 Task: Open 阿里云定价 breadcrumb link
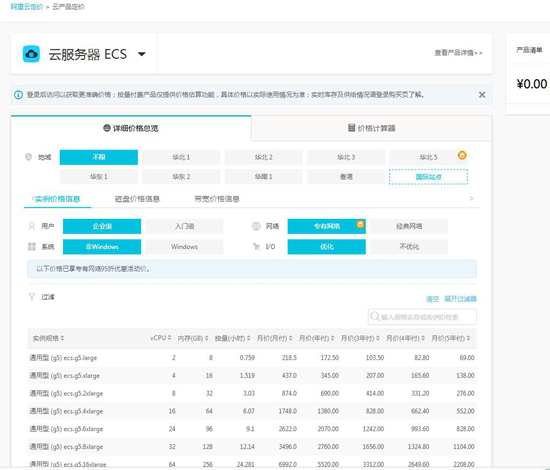click(x=27, y=7)
